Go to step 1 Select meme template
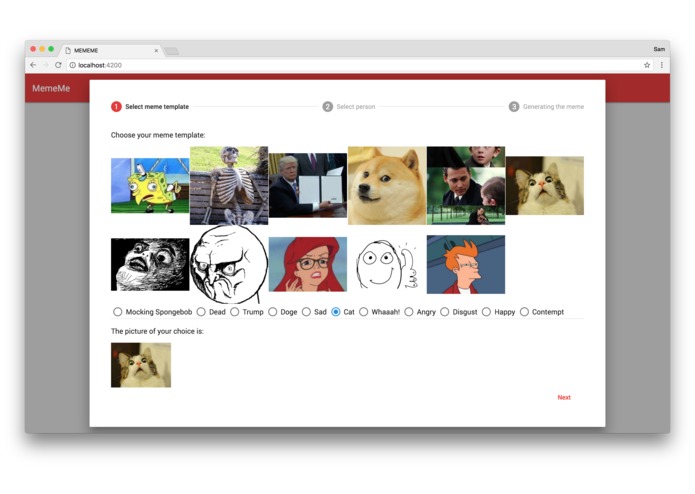Image resolution: width=695 pixels, height=494 pixels. pyautogui.click(x=150, y=107)
